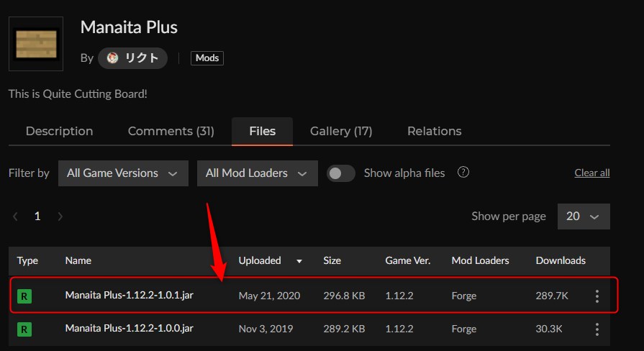Viewport: 644px width, 351px height.
Task: Go to the Relations tab
Action: (x=434, y=131)
